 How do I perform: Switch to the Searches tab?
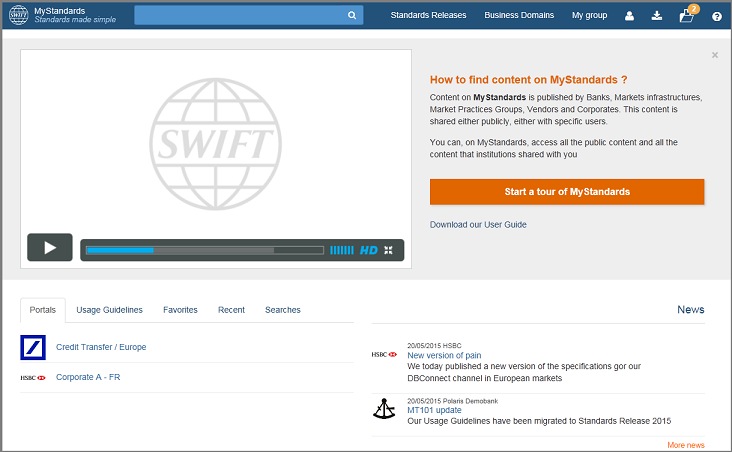pyautogui.click(x=283, y=310)
